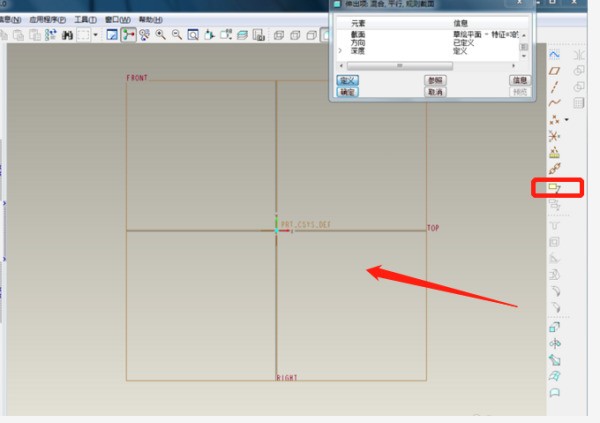
Task: Expand the Datum Point tool flyout arrow
Action: point(567,120)
